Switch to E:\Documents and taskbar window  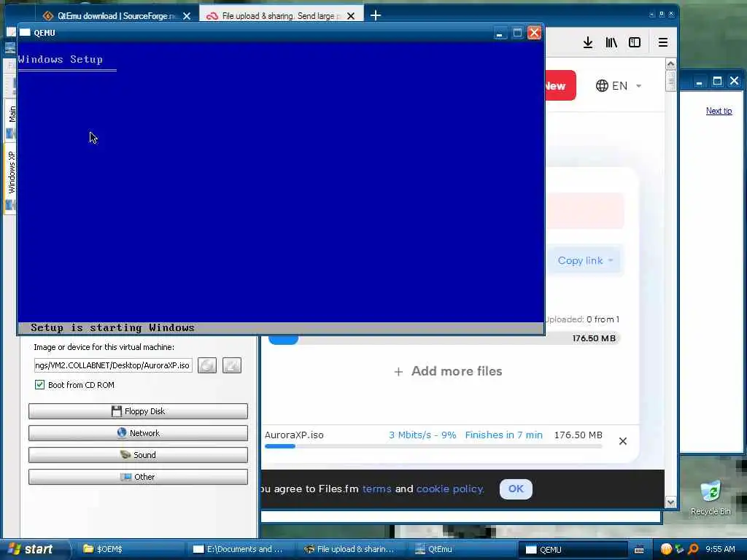[x=239, y=549]
